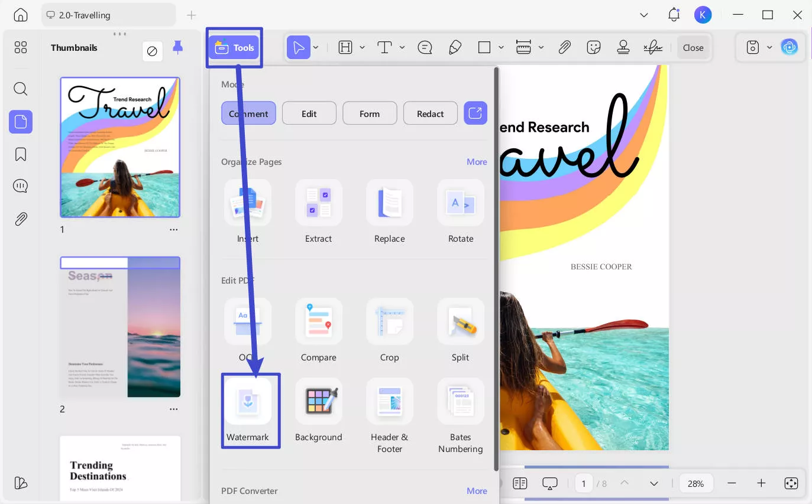The width and height of the screenshot is (812, 504).
Task: Open the Bookmarks panel
Action: (x=20, y=154)
